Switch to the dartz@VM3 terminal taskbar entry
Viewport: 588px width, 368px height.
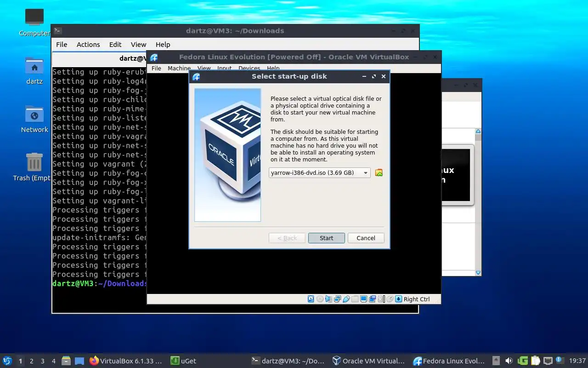[x=288, y=361]
